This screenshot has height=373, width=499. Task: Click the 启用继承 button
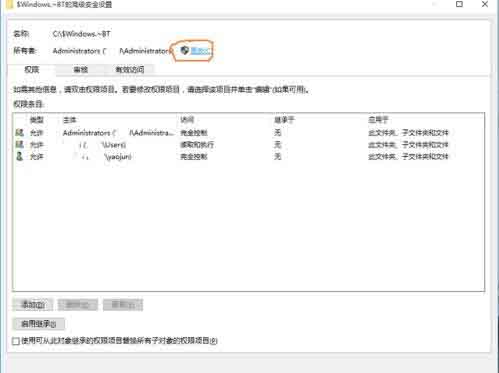pos(39,324)
